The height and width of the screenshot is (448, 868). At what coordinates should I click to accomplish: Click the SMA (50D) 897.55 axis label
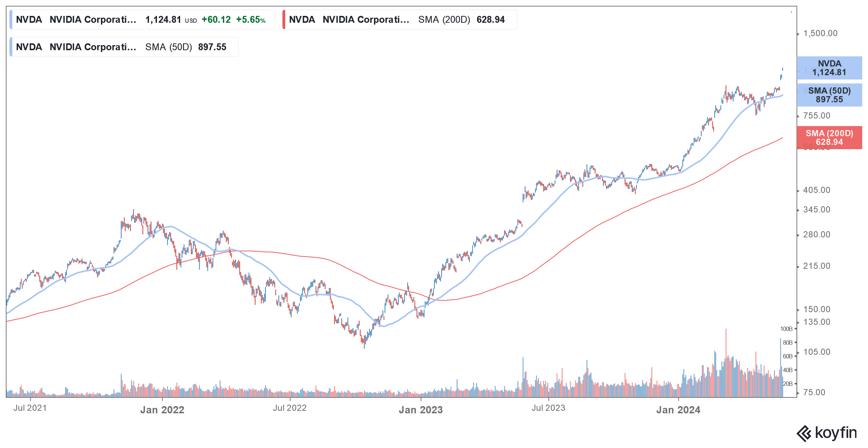pyautogui.click(x=829, y=95)
